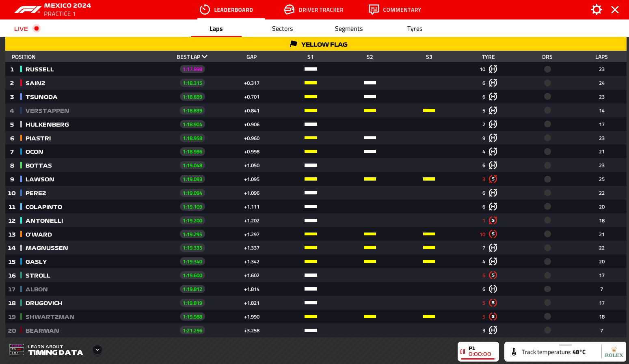Click Verstappen's yellow S3 sector bar
The width and height of the screenshot is (629, 364).
[429, 110]
